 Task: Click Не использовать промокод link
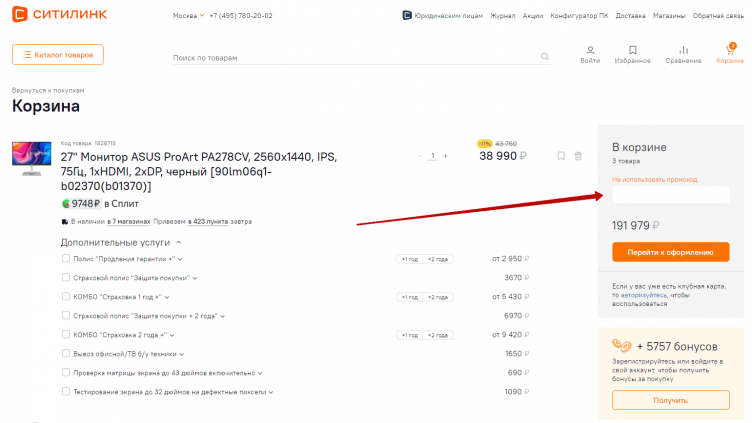pyautogui.click(x=655, y=179)
